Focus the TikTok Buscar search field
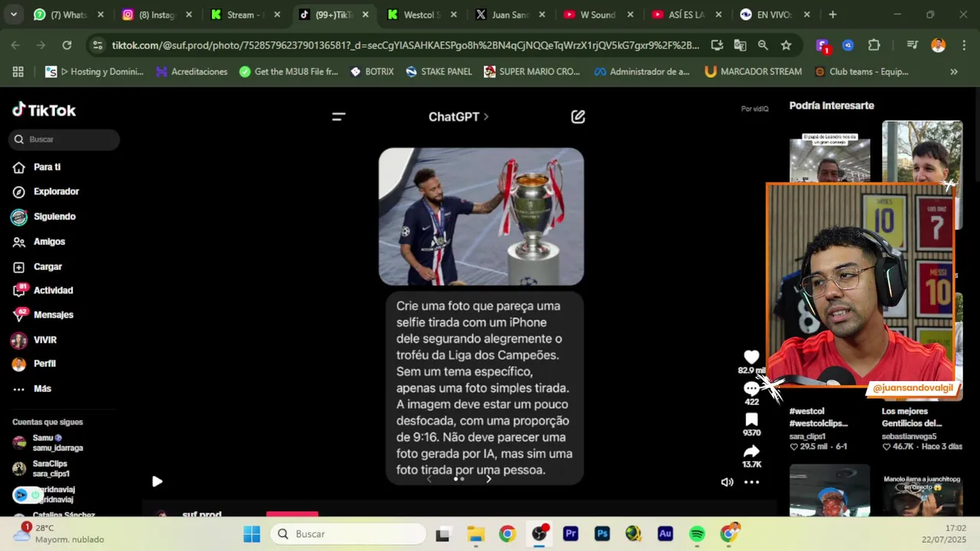Viewport: 980px width, 551px height. (64, 139)
